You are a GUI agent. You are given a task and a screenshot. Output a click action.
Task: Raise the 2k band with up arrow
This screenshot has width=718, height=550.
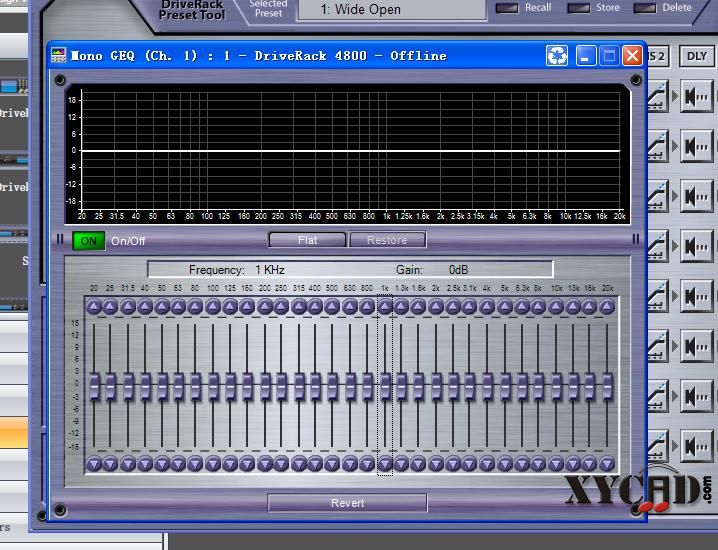tap(436, 306)
